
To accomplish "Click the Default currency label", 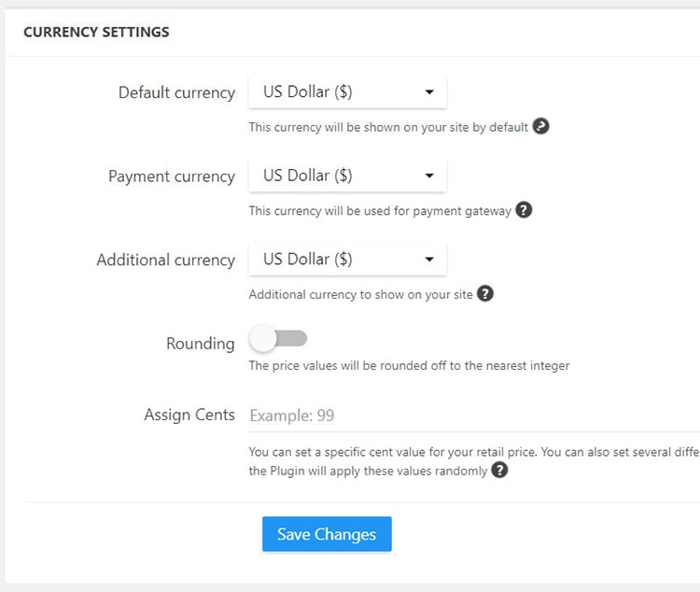I will 176,92.
